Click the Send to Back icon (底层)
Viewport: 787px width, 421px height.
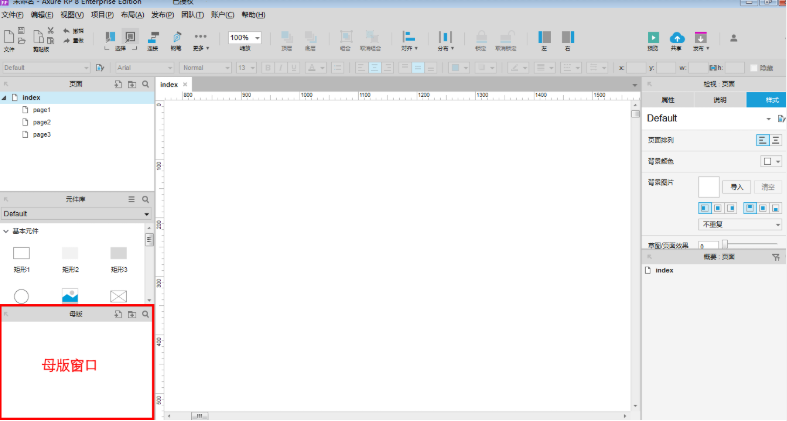coord(311,41)
